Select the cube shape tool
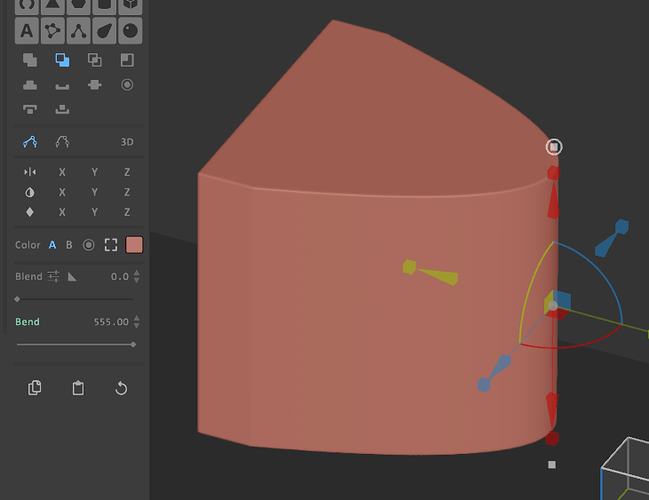Screen dimensions: 649x500 130,6
